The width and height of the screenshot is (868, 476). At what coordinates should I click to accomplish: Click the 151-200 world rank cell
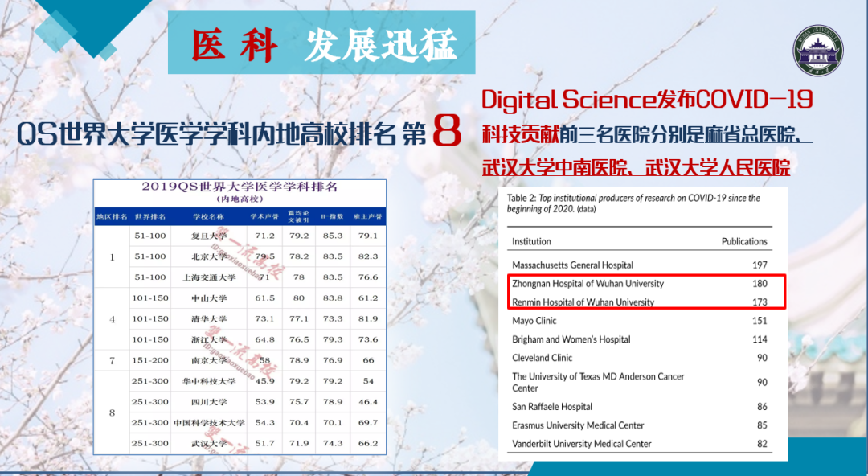(x=150, y=360)
